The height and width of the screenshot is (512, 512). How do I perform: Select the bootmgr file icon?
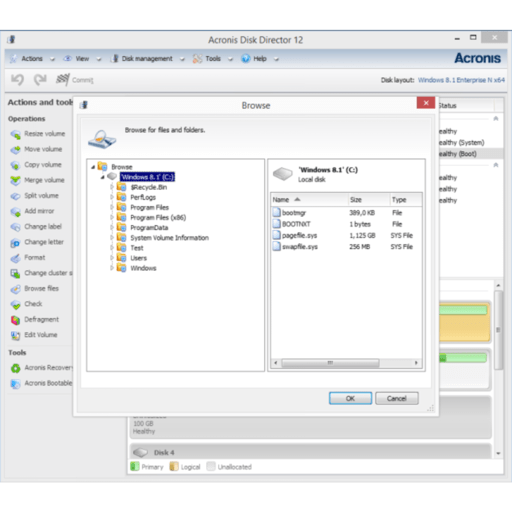point(277,213)
